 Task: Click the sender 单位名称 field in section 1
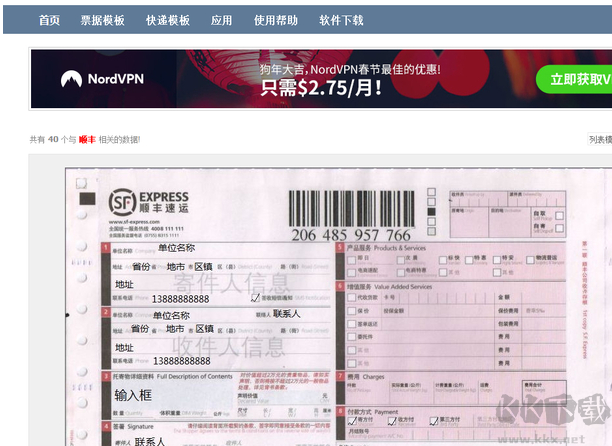coord(176,248)
